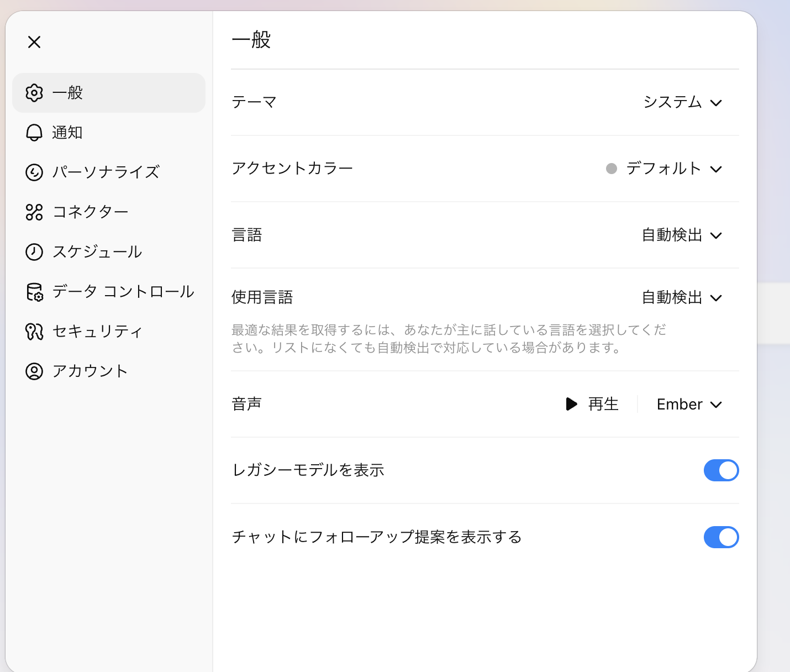This screenshot has height=672, width=790.
Task: Open the テーマ dropdown showing システム
Action: 683,102
